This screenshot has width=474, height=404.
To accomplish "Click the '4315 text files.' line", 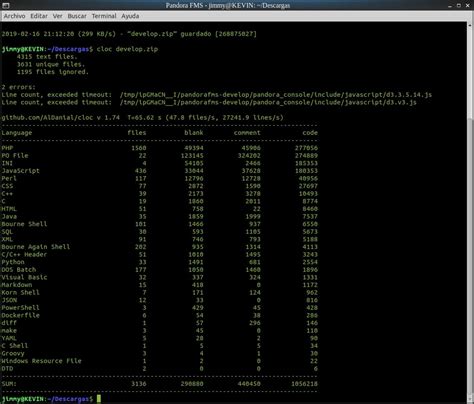I will pos(47,57).
